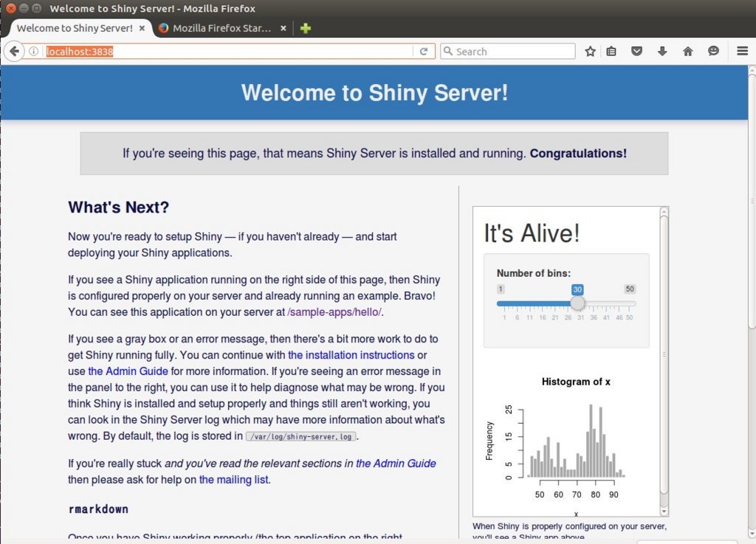Reload the page with the refresh icon
The image size is (756, 544).
(424, 51)
